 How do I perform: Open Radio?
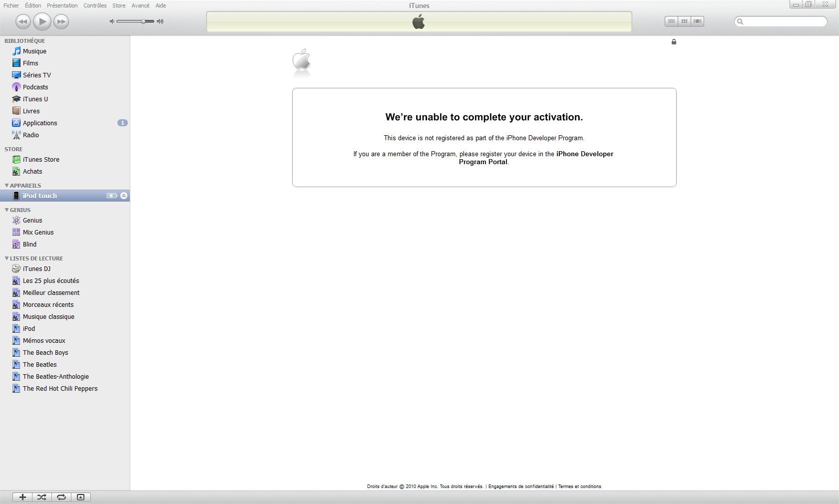65,135
